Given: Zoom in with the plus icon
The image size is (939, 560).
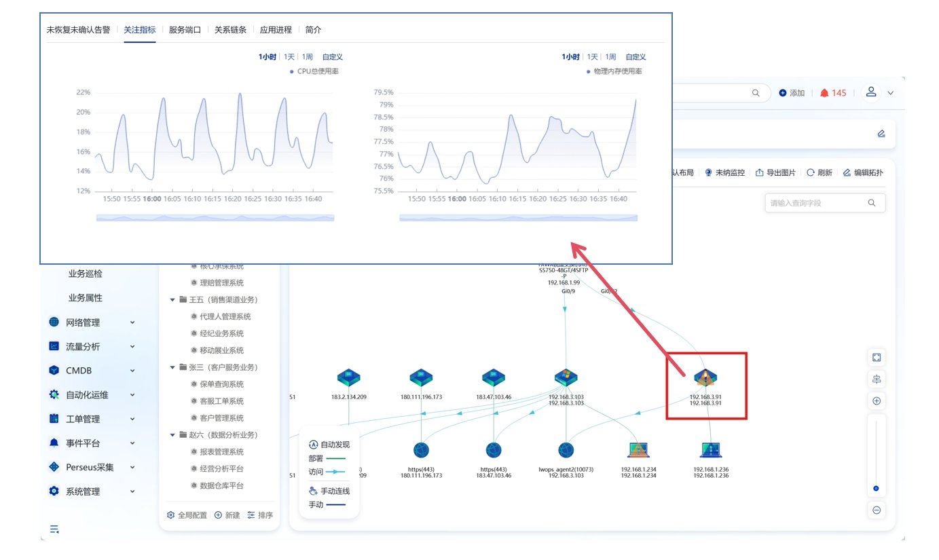Looking at the screenshot, I should (x=877, y=401).
